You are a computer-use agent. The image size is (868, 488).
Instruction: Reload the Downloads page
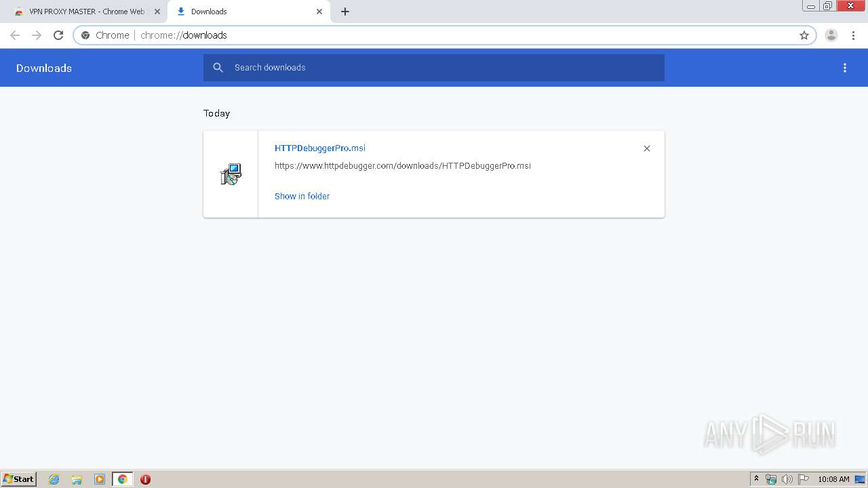click(x=58, y=35)
